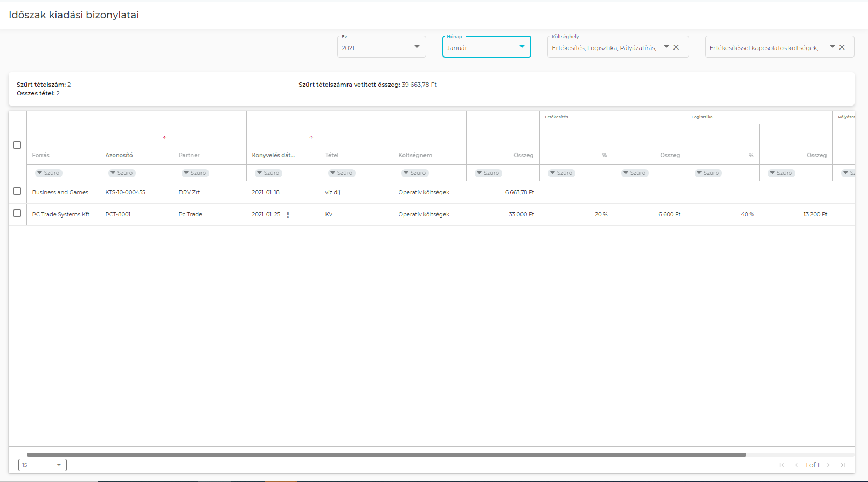Click the 20 % Értékesítés percentage cell

click(601, 214)
